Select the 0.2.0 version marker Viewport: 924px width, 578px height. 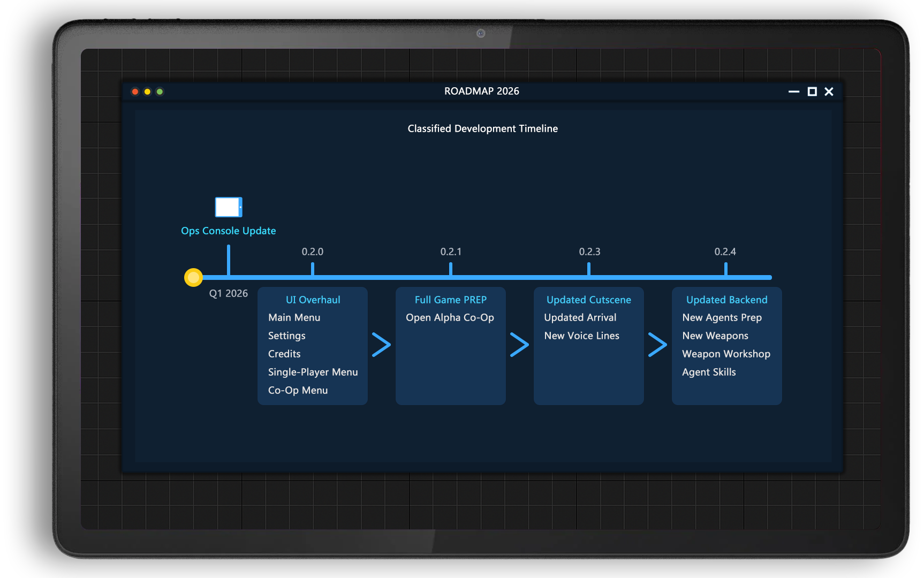point(313,252)
